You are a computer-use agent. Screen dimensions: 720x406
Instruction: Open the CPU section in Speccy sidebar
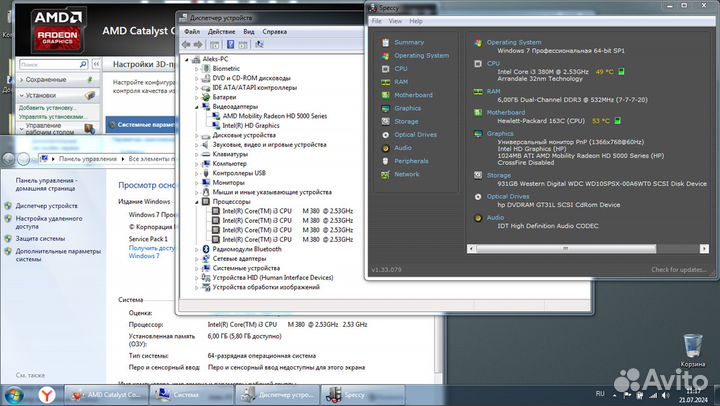click(x=401, y=69)
